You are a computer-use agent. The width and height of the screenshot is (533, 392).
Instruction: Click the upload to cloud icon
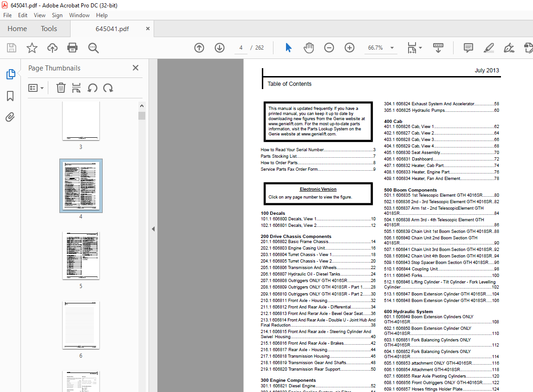click(52, 48)
